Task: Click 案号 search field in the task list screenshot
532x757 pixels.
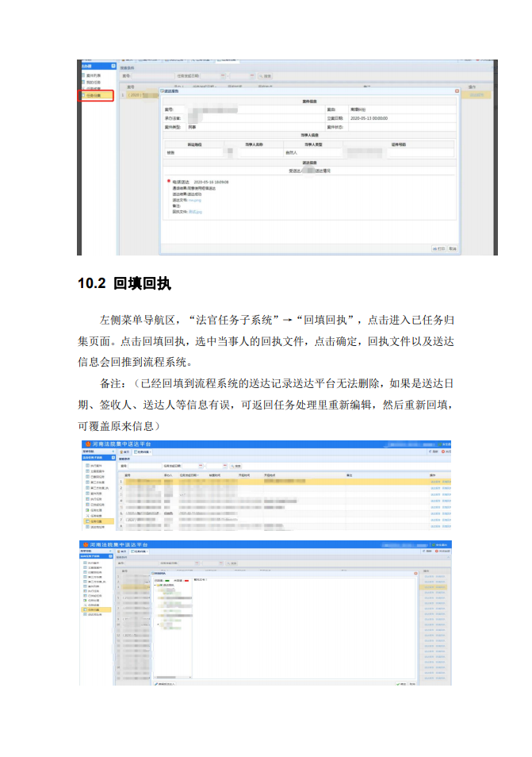Action: [144, 466]
